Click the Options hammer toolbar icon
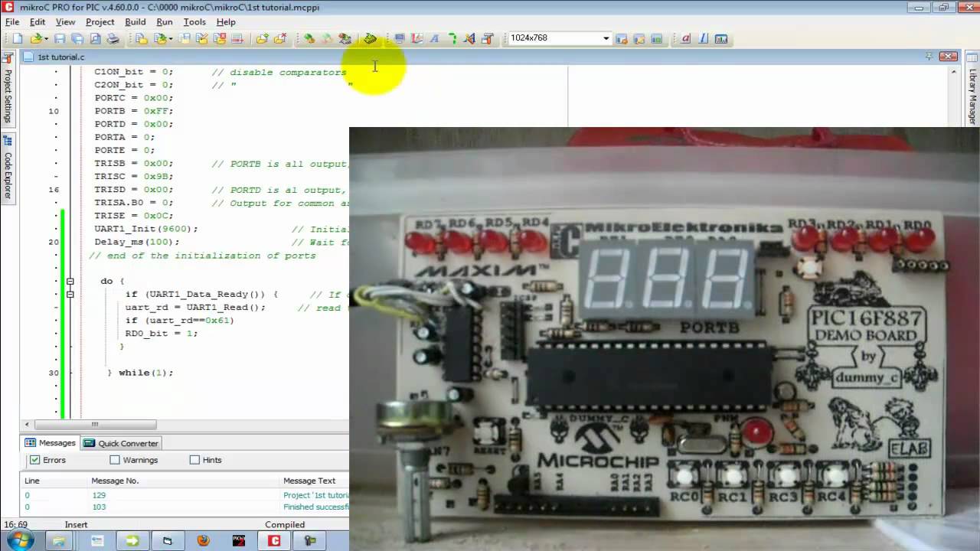 click(x=487, y=38)
